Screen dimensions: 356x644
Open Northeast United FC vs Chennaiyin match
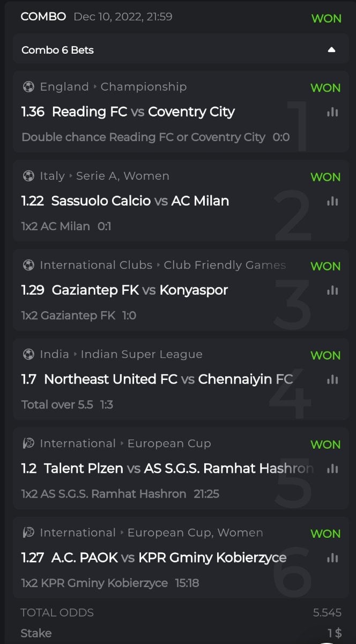(168, 379)
